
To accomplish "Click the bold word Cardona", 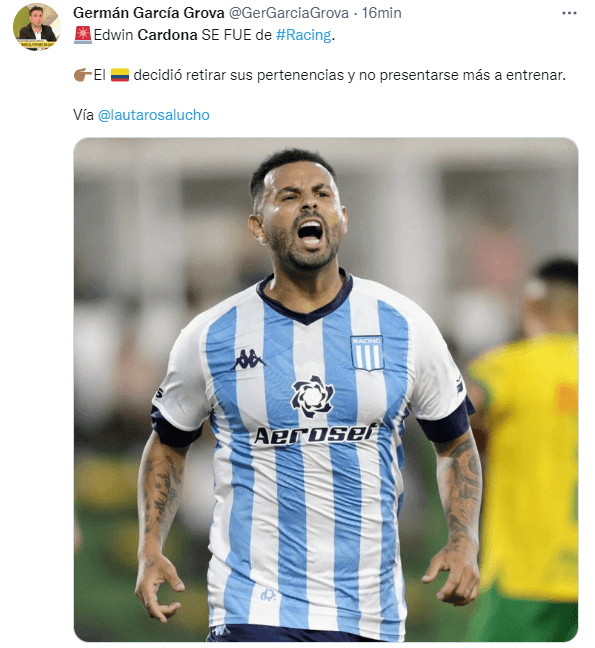I will (x=167, y=35).
